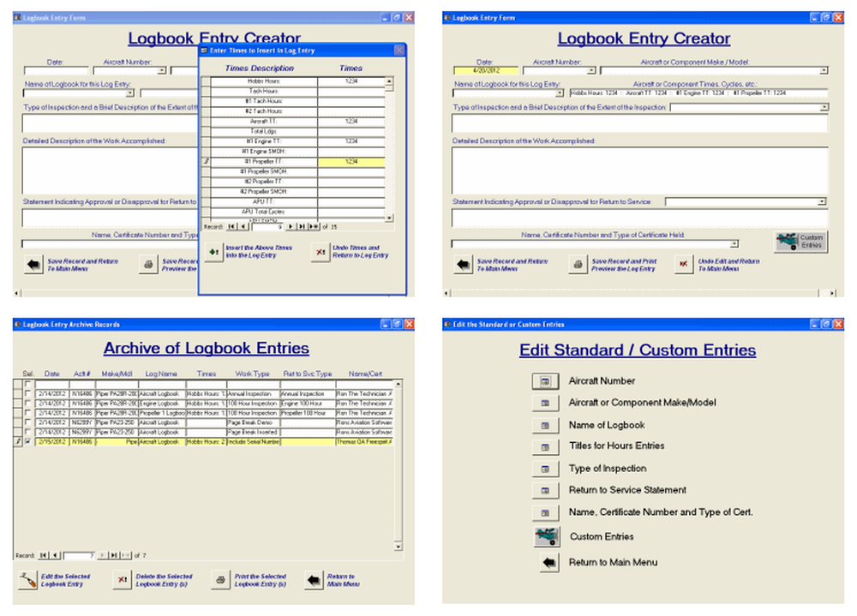Click the Engine Logbook cell in archive list
The height and width of the screenshot is (616, 857).
click(x=161, y=404)
